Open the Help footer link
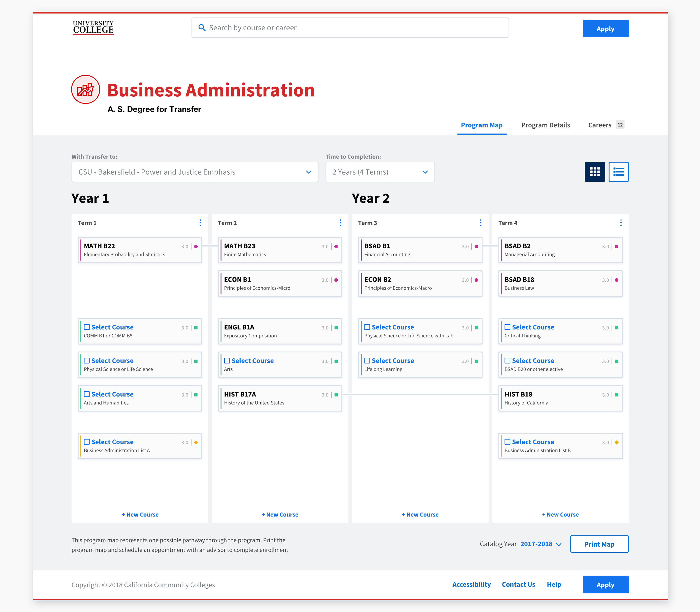Screen dimensions: 700x612 click(x=554, y=584)
